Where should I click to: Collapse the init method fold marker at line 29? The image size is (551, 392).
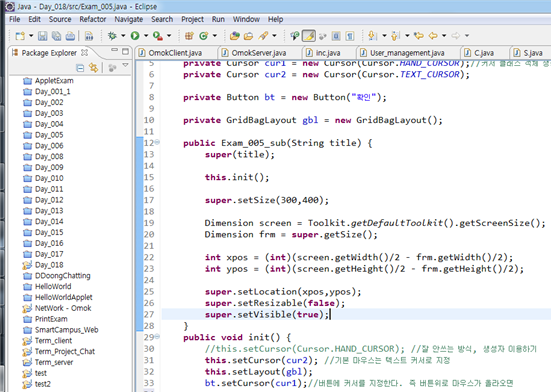[x=157, y=336]
